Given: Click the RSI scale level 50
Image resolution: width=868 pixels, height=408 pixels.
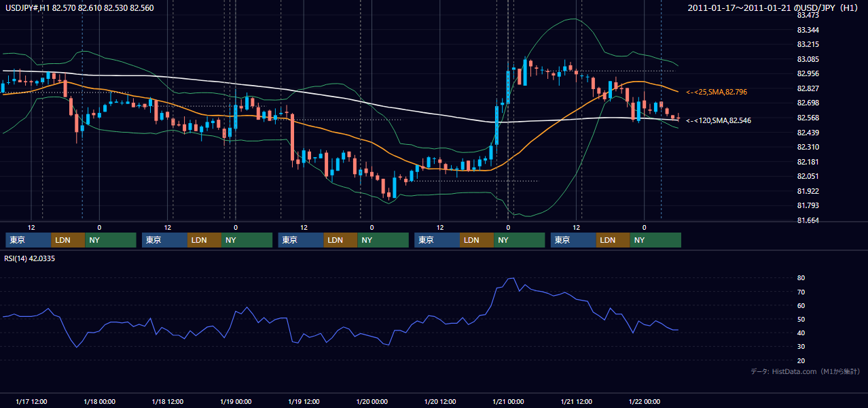Looking at the screenshot, I should point(801,319).
